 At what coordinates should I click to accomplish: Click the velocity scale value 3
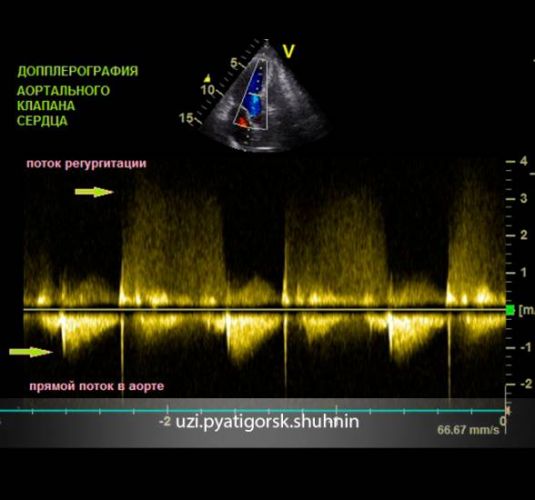pyautogui.click(x=524, y=198)
